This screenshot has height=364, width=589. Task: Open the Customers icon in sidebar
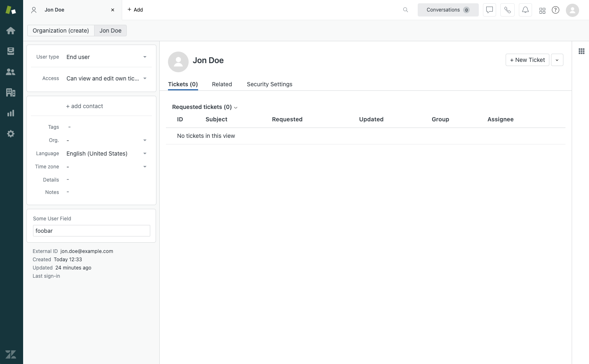(x=11, y=72)
